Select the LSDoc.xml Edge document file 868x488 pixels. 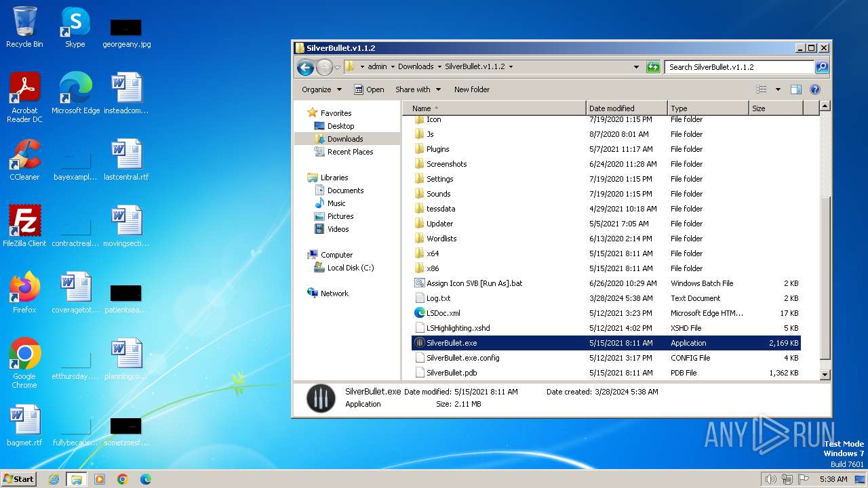606,313
